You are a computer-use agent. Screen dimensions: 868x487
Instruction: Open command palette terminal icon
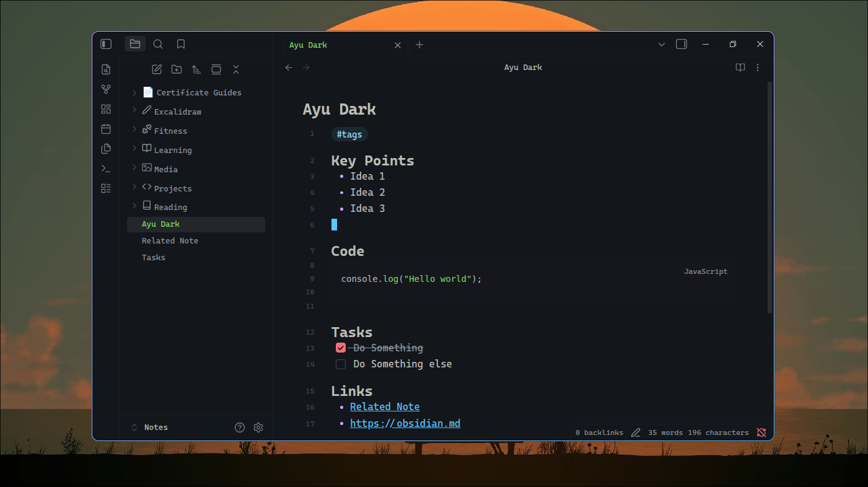[x=106, y=169]
